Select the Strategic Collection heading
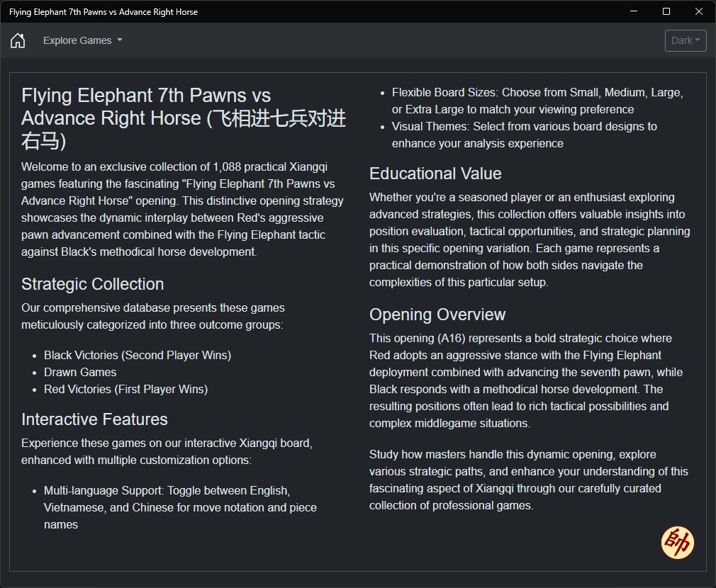Image resolution: width=716 pixels, height=588 pixels. click(x=93, y=284)
